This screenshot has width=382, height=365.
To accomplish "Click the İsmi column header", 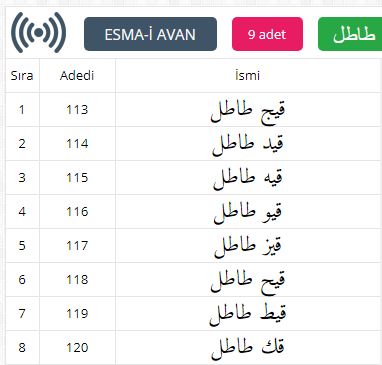I will [x=247, y=76].
